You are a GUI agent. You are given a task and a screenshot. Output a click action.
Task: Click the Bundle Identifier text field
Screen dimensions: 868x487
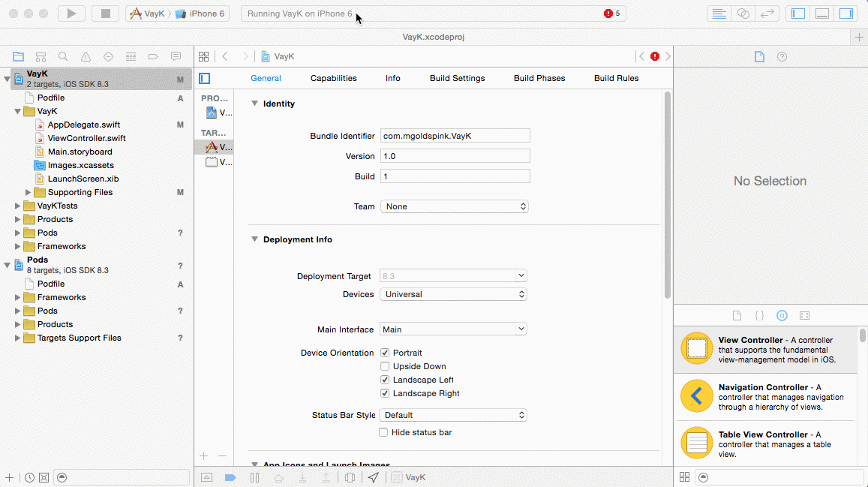(x=455, y=136)
